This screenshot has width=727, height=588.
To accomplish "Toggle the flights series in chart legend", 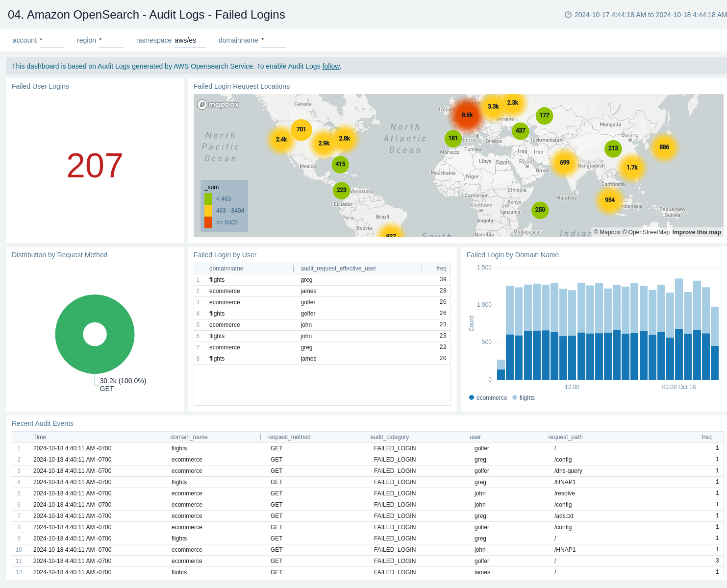I will [x=524, y=398].
